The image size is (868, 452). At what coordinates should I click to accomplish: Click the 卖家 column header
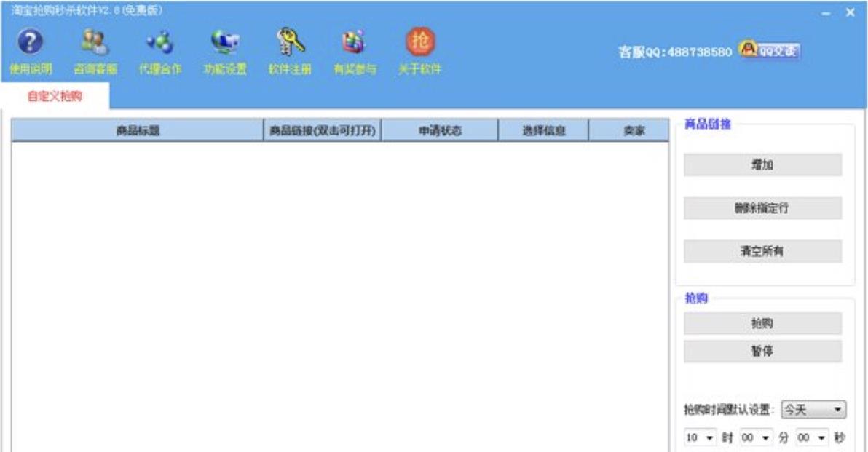coord(629,130)
